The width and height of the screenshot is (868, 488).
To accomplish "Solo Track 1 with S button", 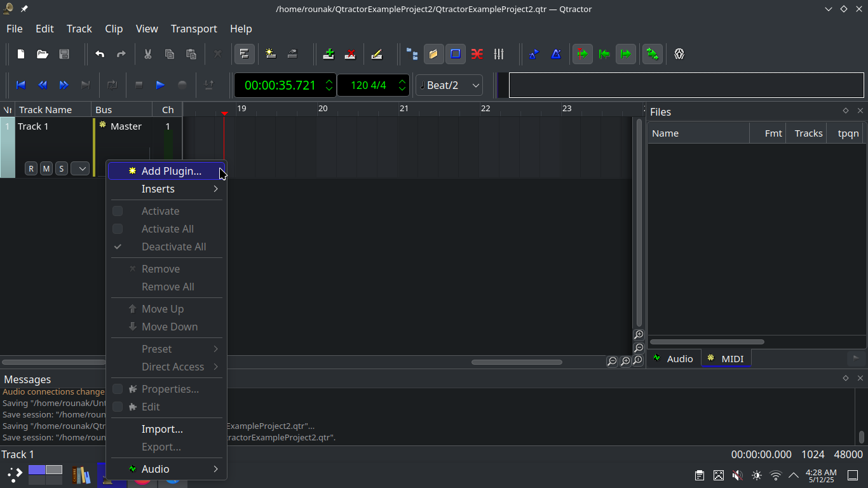I will [62, 168].
